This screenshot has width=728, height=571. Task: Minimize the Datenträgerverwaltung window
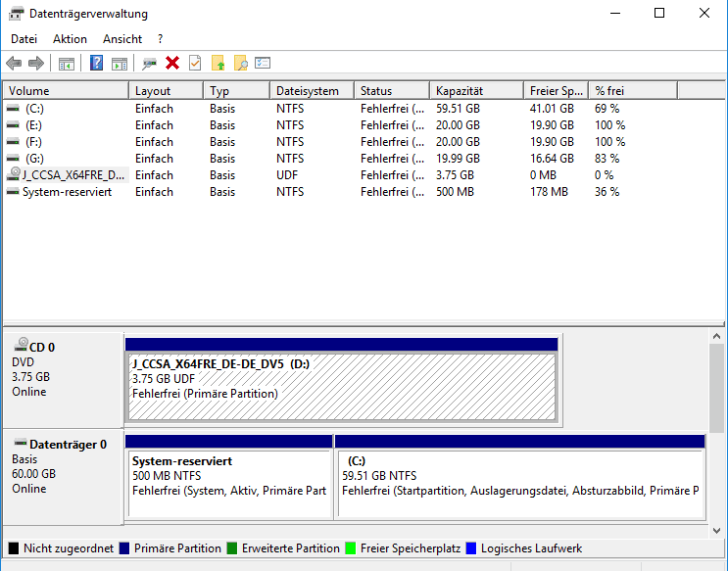click(615, 13)
